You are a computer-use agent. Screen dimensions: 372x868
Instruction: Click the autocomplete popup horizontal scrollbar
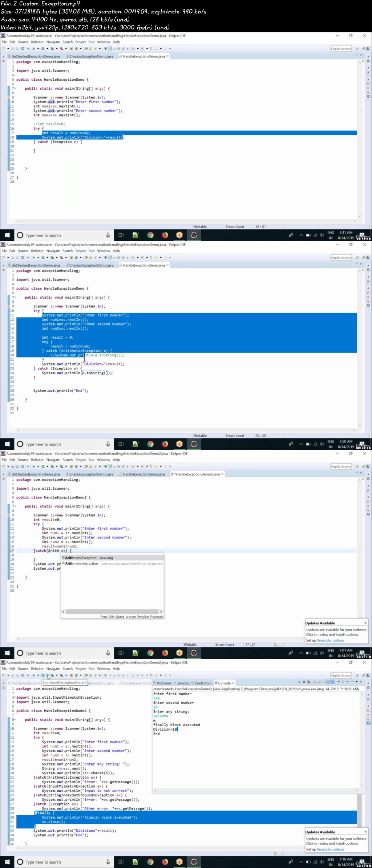click(112, 611)
